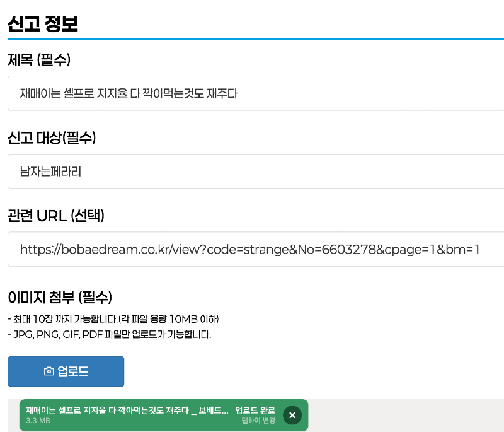
Task: Click the 제목 title input field
Action: [256, 93]
